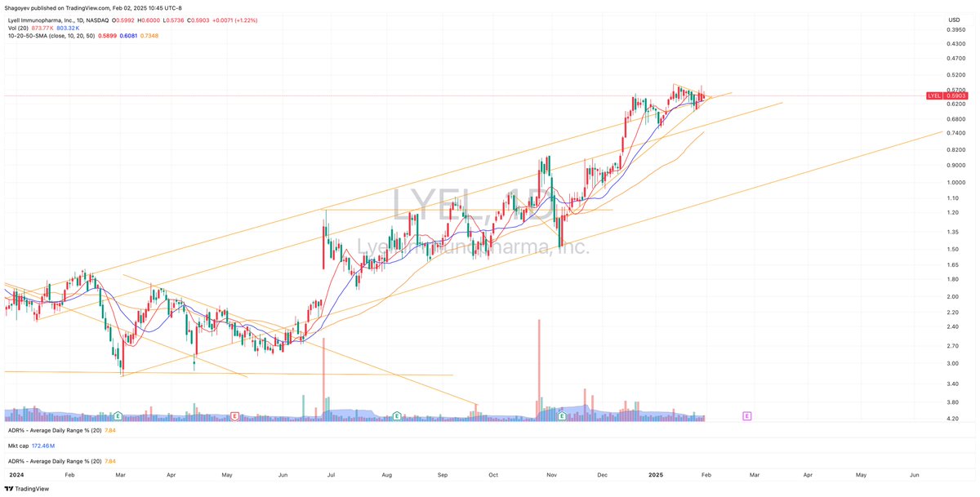This screenshot has width=980, height=497.
Task: Click the 1.35 price axis label
Action: pyautogui.click(x=953, y=232)
